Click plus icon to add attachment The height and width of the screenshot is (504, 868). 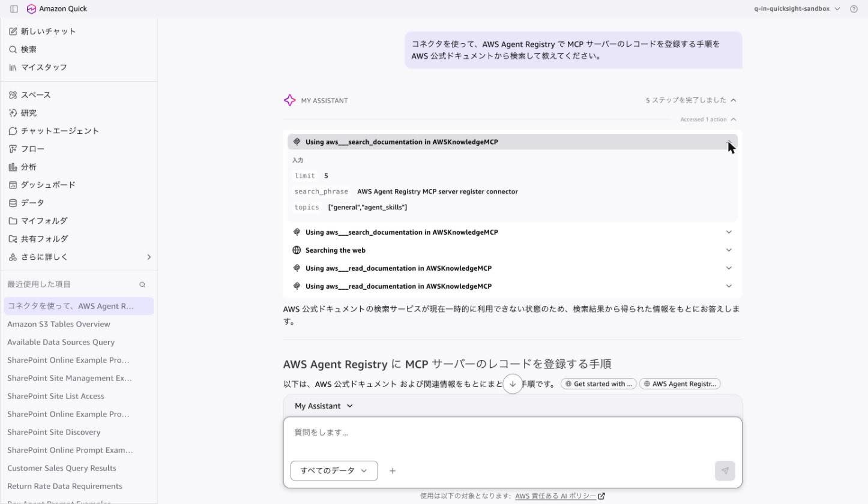(393, 471)
